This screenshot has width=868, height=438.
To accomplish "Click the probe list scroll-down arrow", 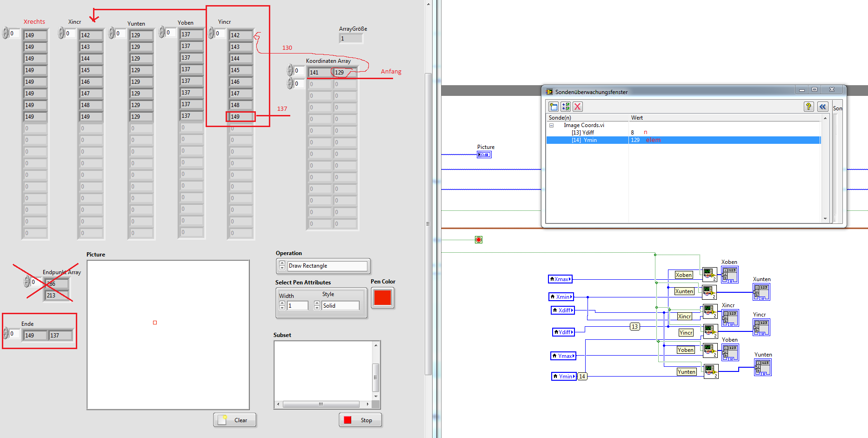I will [x=825, y=218].
